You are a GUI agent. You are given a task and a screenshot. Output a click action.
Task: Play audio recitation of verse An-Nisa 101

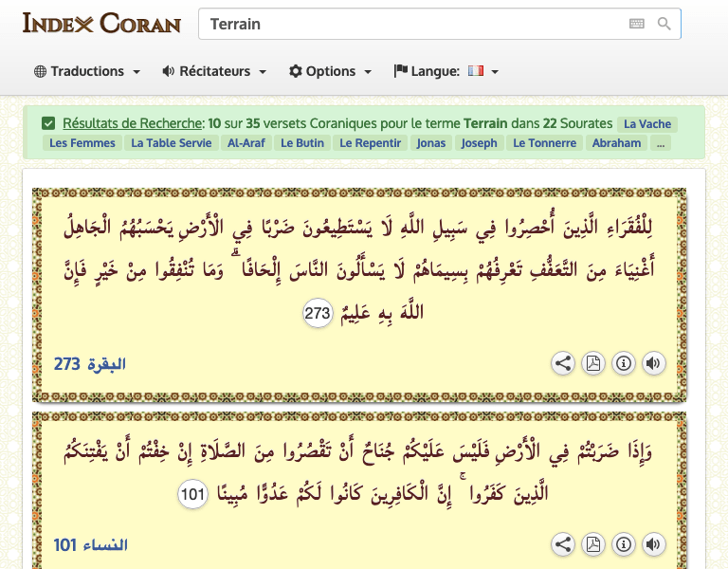click(x=652, y=544)
